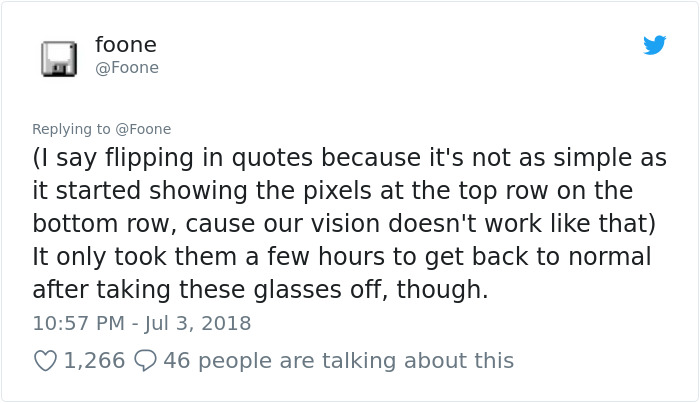The width and height of the screenshot is (700, 403).
Task: Click the word 'though.' ending the tweet
Action: pyautogui.click(x=442, y=290)
